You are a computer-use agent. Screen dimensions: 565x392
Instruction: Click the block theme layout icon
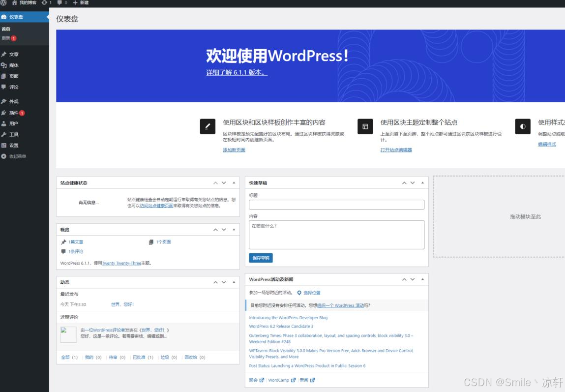click(365, 126)
